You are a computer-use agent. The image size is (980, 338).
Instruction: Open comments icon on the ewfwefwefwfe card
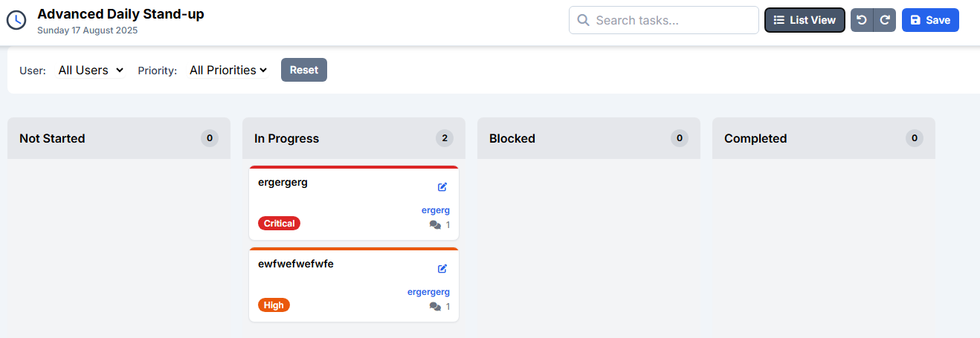point(436,307)
